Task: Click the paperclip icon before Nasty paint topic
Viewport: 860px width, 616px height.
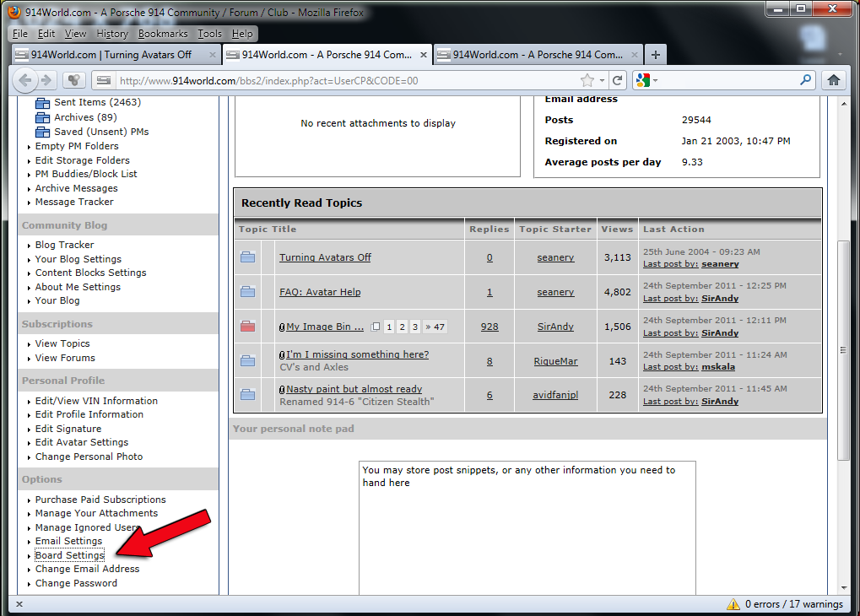Action: tap(282, 390)
